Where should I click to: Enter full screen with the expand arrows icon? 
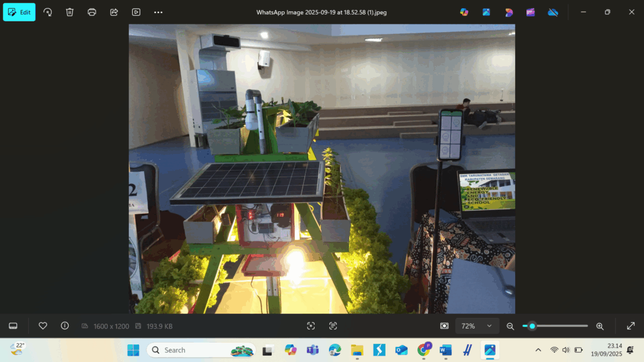coord(631,326)
